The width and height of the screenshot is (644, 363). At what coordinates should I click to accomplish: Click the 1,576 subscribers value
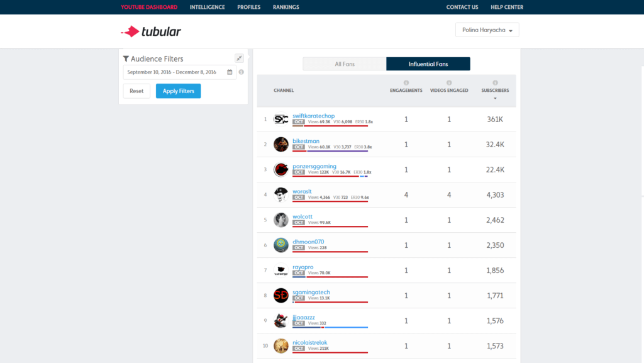pyautogui.click(x=495, y=321)
